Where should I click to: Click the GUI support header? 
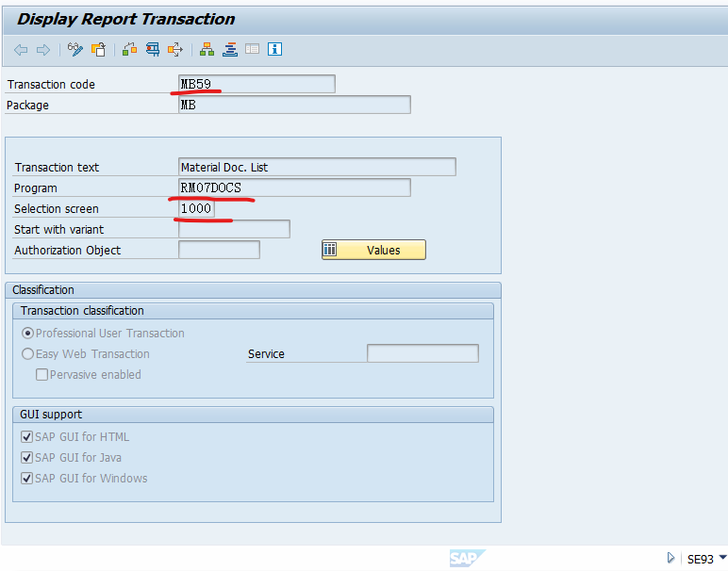[x=253, y=415]
